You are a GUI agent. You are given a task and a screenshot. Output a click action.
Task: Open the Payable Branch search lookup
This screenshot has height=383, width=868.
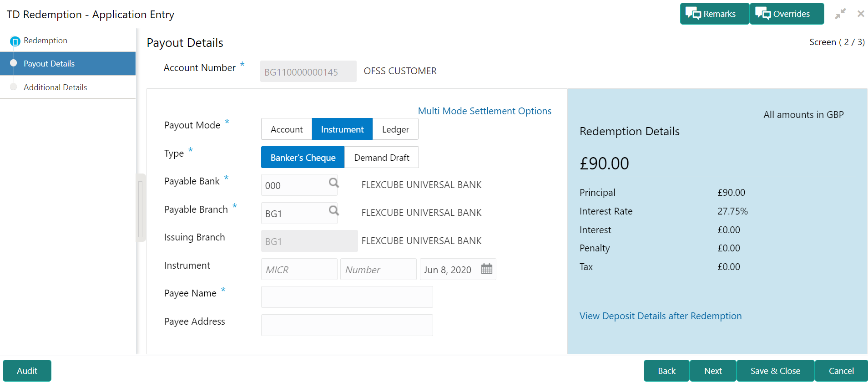(334, 211)
